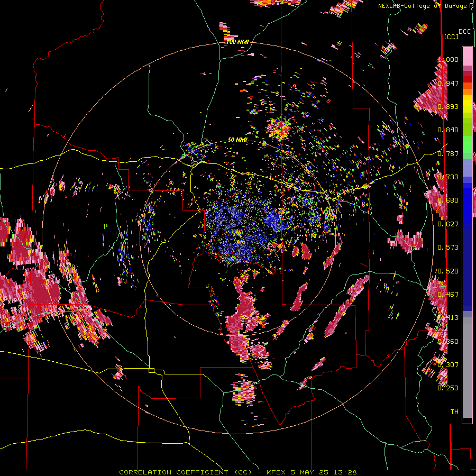
Task: Click the "100 NMI" range ring label
Action: pos(237,42)
